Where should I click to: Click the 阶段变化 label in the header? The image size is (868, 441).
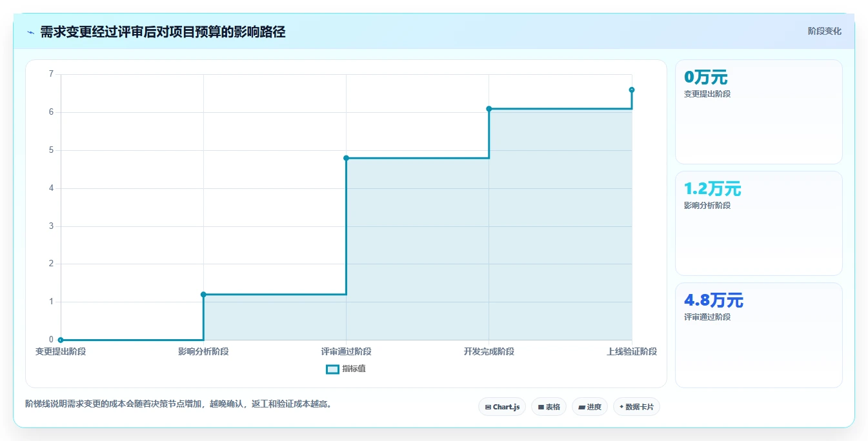tap(824, 31)
